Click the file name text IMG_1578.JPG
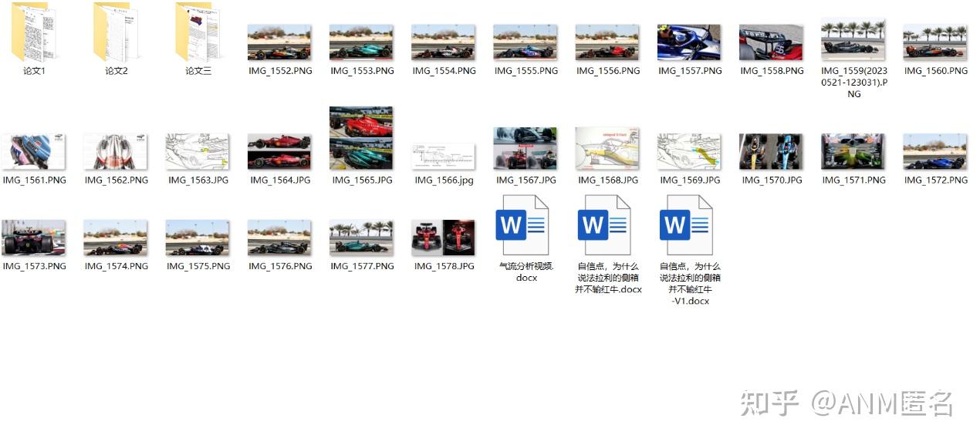The image size is (980, 442). coord(444,266)
